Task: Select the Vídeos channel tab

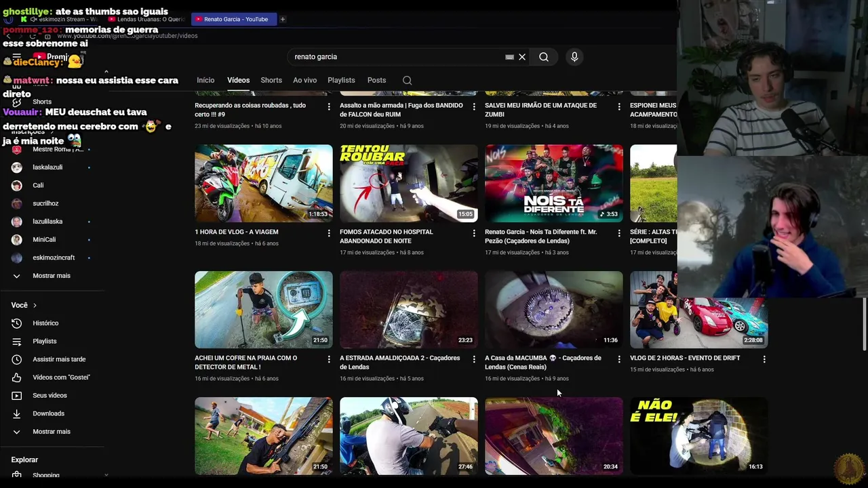Action: pyautogui.click(x=238, y=80)
